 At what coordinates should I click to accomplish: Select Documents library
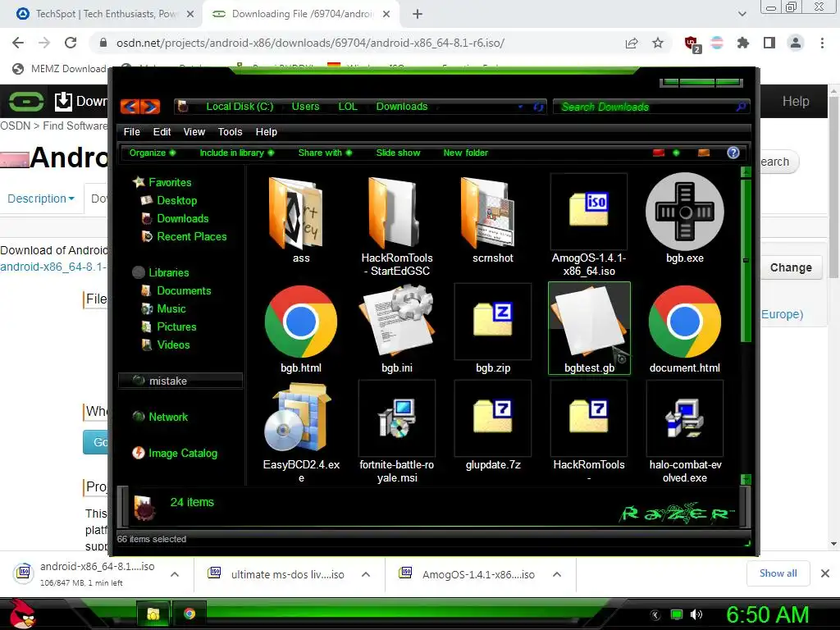click(184, 291)
